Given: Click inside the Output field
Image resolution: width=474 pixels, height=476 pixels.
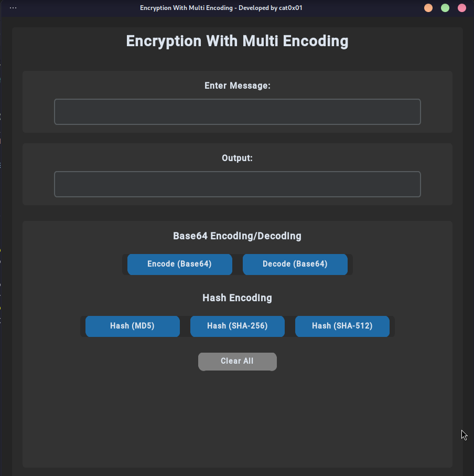Looking at the screenshot, I should pyautogui.click(x=237, y=184).
